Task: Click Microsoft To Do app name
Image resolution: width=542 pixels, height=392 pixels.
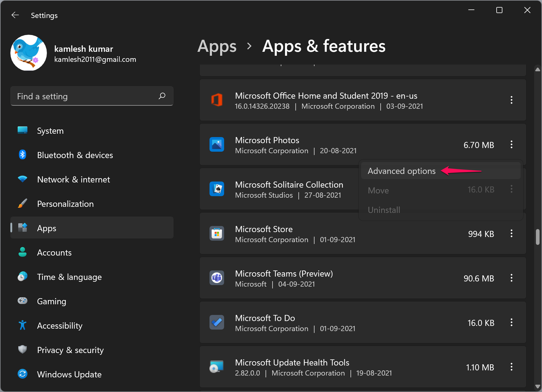Action: (x=265, y=318)
